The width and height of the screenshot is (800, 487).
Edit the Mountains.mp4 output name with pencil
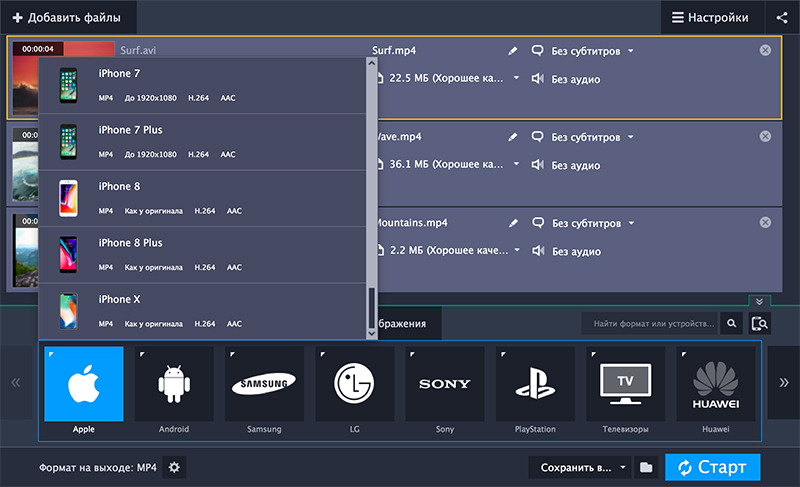pos(513,223)
